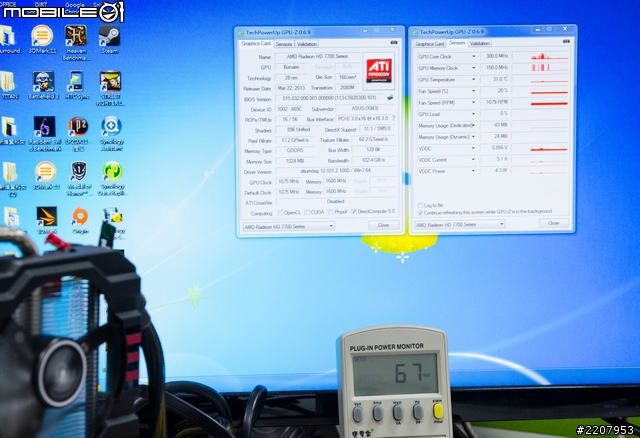The height and width of the screenshot is (438, 640).
Task: Expand the GPU Memory Clock sensor dropdown
Action: (x=473, y=68)
